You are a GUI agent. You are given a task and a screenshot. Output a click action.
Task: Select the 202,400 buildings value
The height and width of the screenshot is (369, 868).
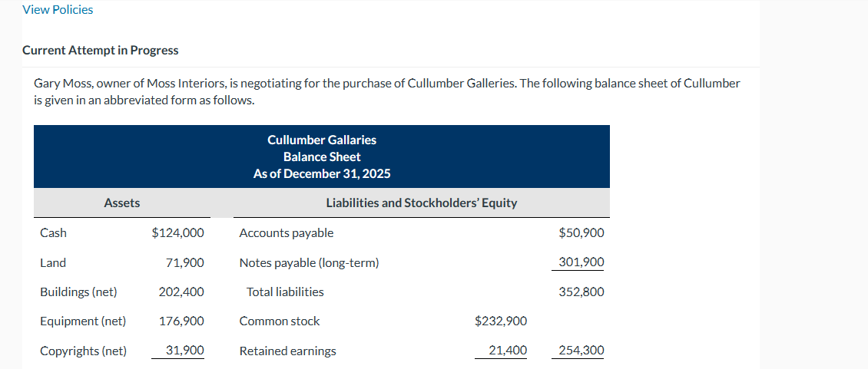[181, 292]
